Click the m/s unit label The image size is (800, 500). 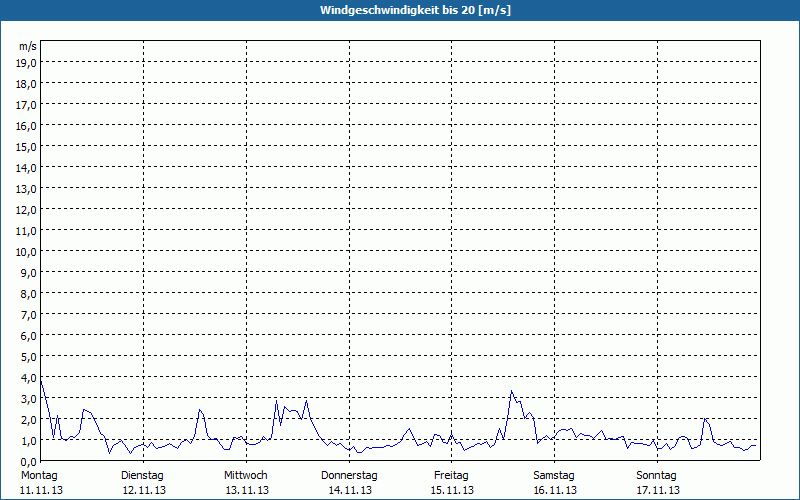tap(28, 46)
